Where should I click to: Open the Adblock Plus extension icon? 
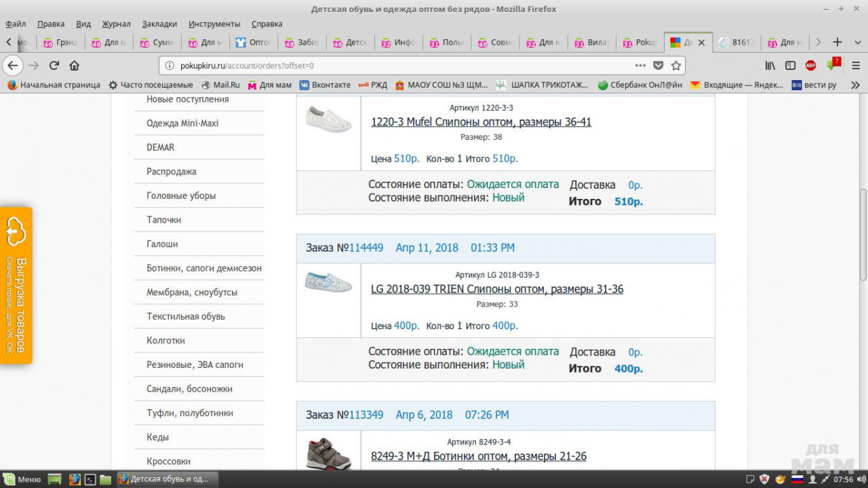[x=810, y=66]
